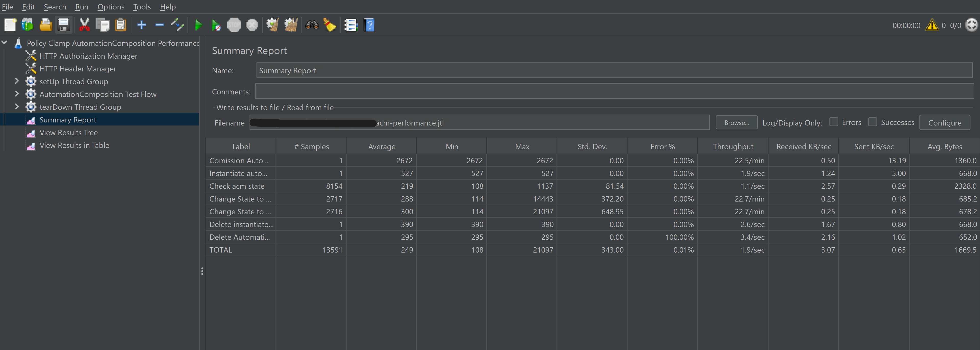Click the Shutdown threads icon
980x350 pixels.
pyautogui.click(x=252, y=25)
